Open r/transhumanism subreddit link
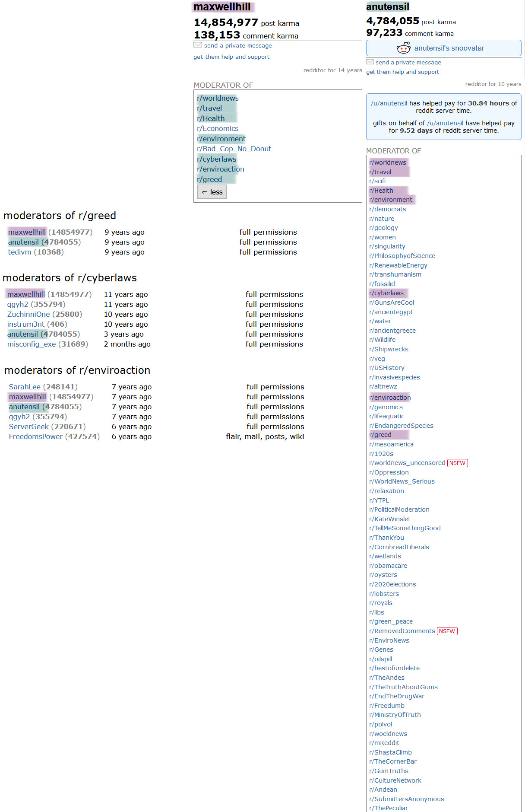The image size is (525, 812). tap(395, 274)
